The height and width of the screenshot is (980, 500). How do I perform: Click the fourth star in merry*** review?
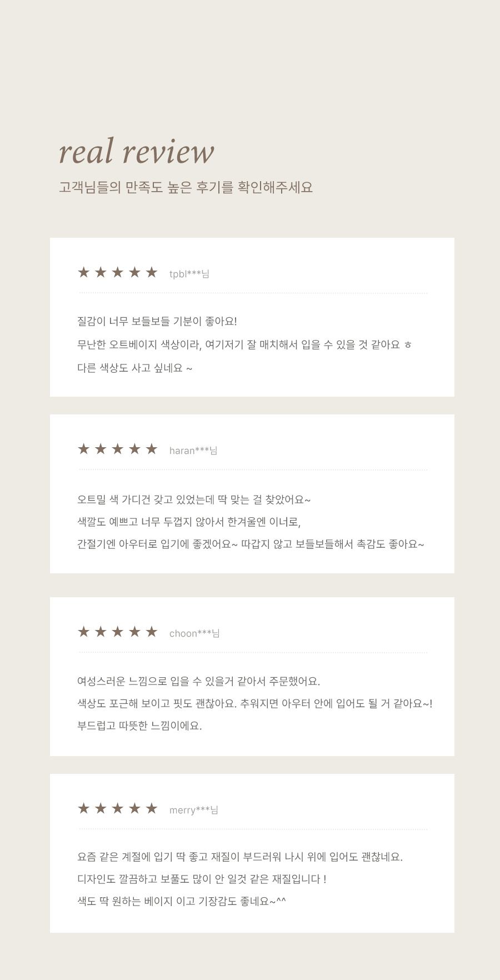tap(134, 808)
